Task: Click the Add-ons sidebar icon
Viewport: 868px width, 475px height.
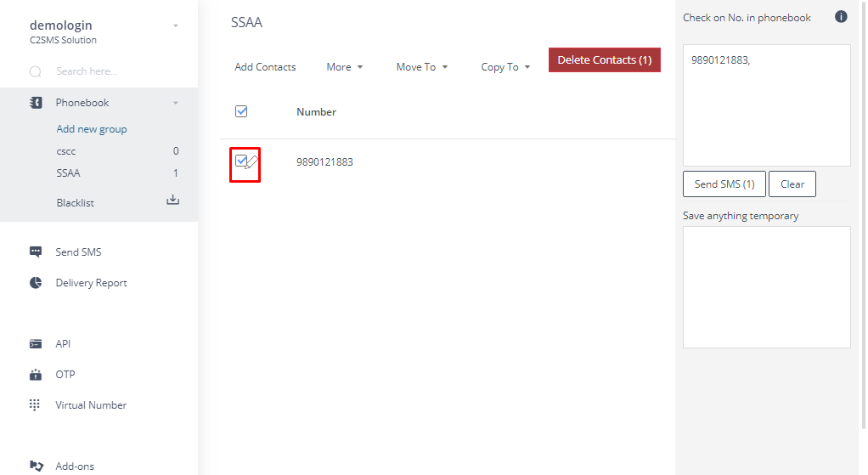Action: [x=37, y=466]
